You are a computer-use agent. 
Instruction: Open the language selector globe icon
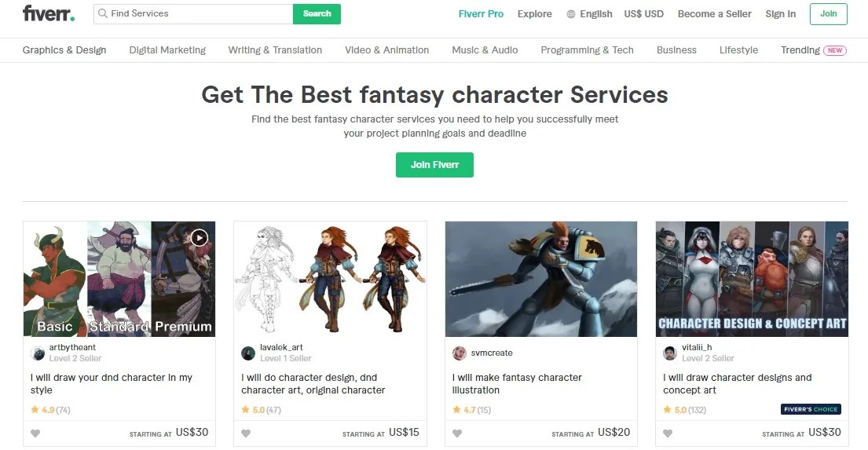click(571, 14)
